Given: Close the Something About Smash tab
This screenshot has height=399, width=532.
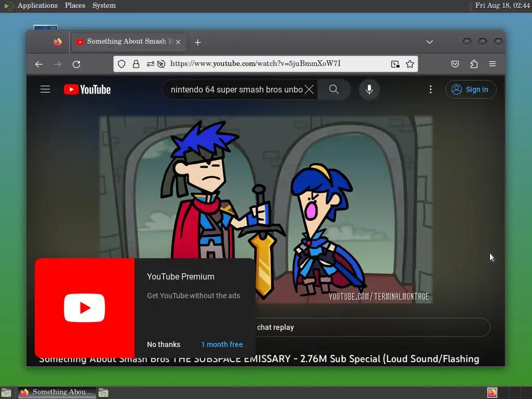Looking at the screenshot, I should click(x=178, y=42).
